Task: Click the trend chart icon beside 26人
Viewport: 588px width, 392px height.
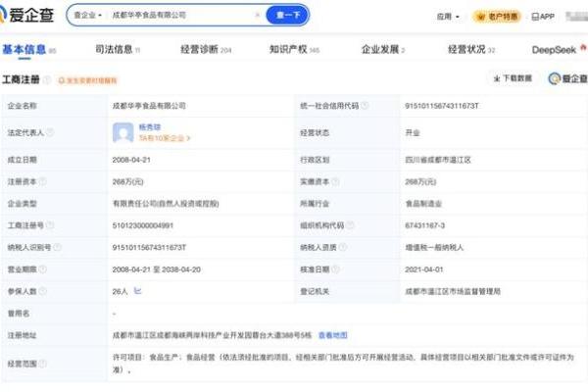Action: pyautogui.click(x=137, y=291)
